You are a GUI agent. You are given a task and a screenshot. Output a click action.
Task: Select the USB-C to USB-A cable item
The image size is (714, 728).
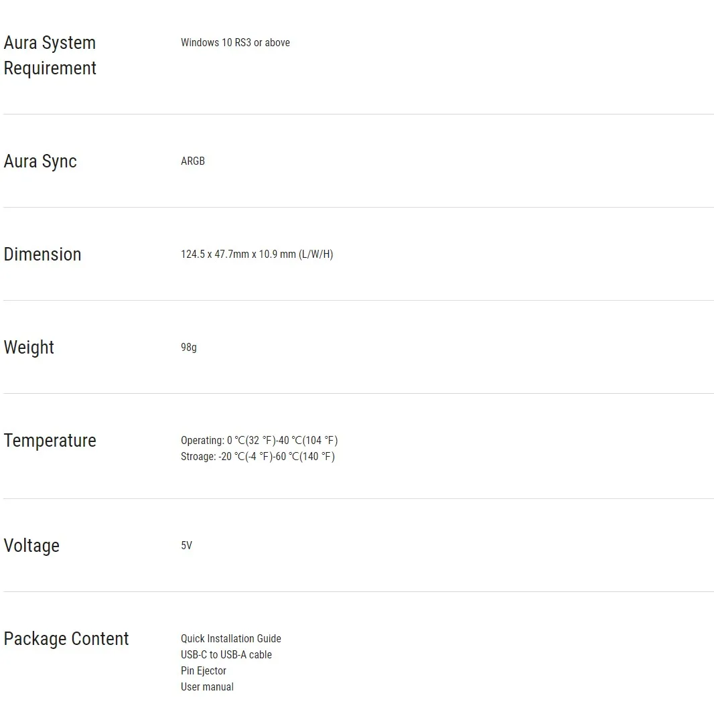coord(226,654)
